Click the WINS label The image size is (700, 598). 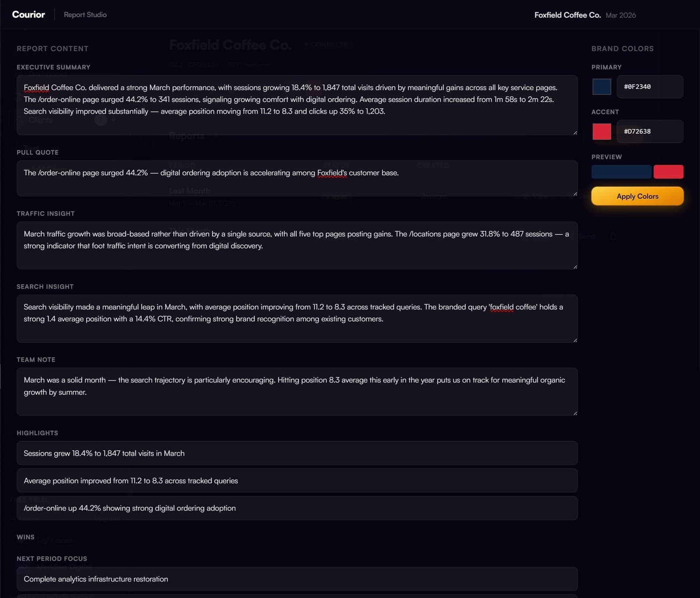pos(25,537)
